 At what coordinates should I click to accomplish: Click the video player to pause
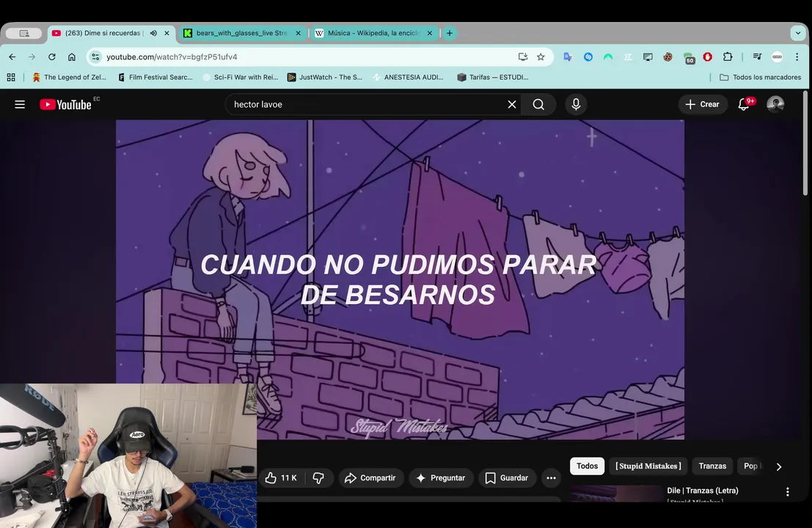click(400, 279)
